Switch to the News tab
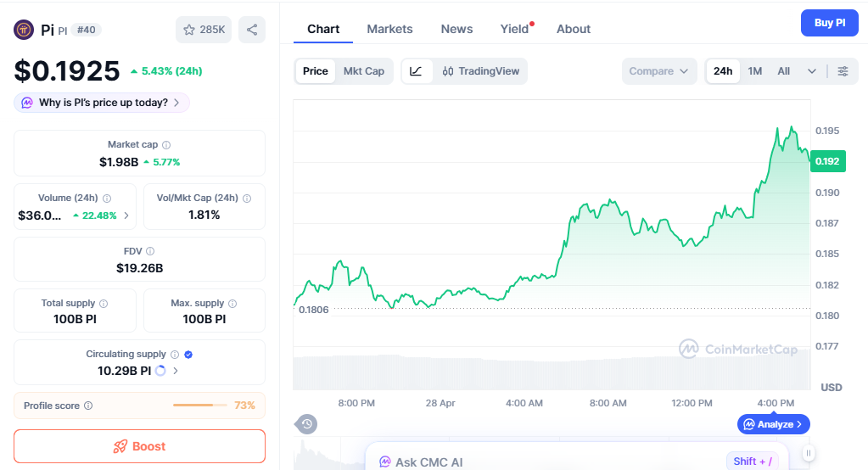 [x=456, y=30]
